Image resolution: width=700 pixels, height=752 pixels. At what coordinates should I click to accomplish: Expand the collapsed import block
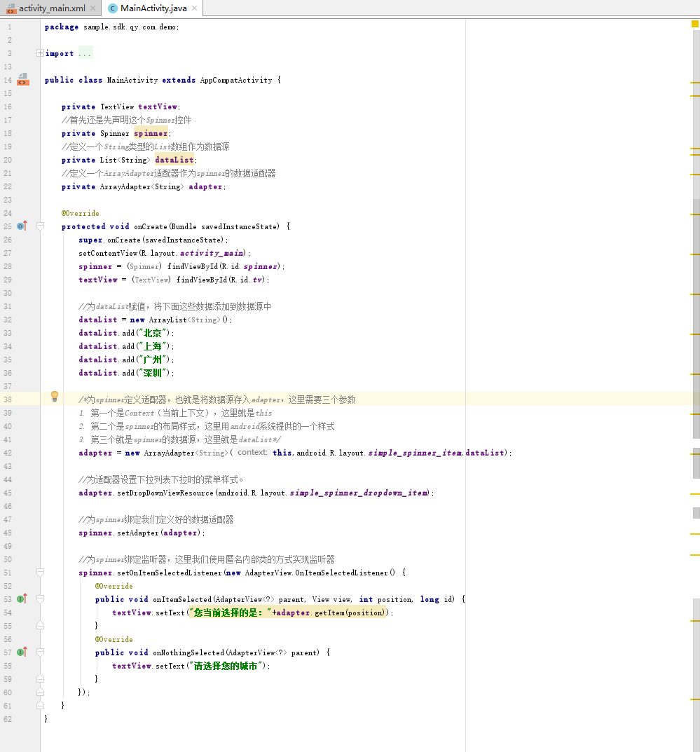40,53
